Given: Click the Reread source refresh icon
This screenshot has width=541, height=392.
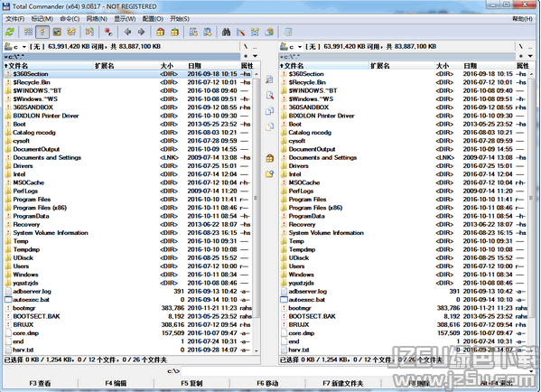Looking at the screenshot, I should (x=10, y=33).
